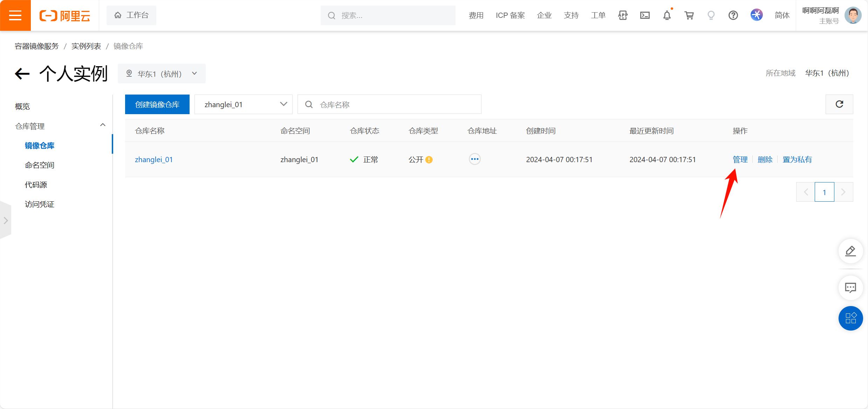Collapse the 仓库管理 sidebar section
Viewport: 868px width, 409px height.
click(103, 125)
